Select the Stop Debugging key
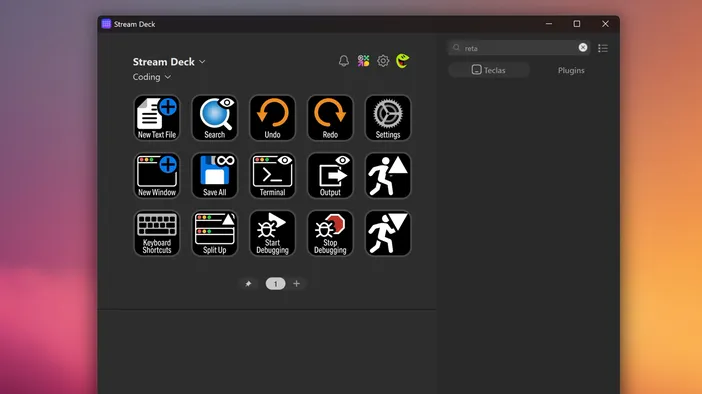Image resolution: width=702 pixels, height=394 pixels. coord(330,233)
